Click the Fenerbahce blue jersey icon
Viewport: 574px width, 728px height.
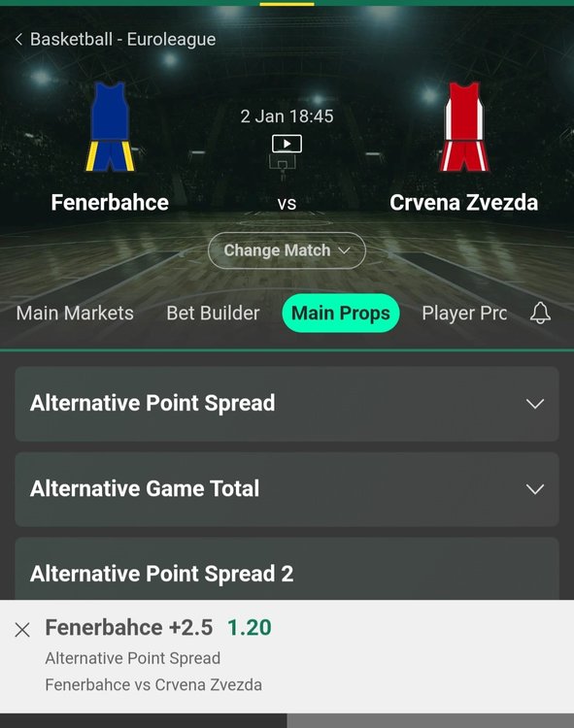point(110,126)
